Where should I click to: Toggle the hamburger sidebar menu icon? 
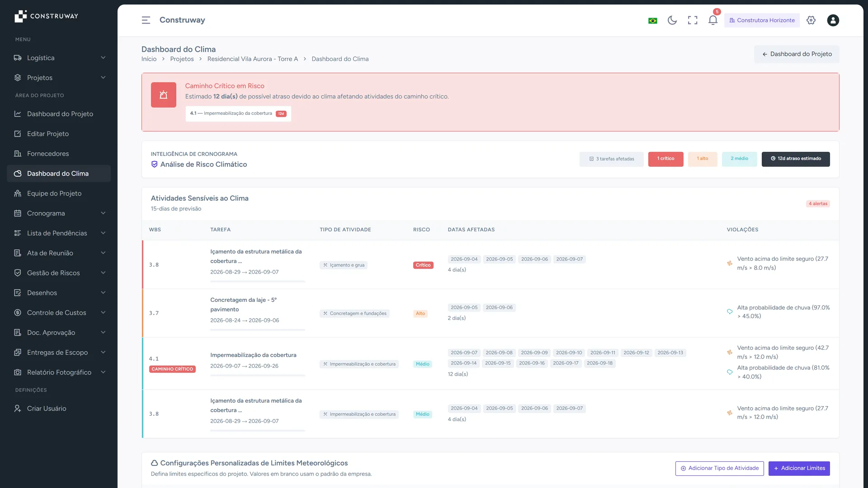(x=146, y=20)
